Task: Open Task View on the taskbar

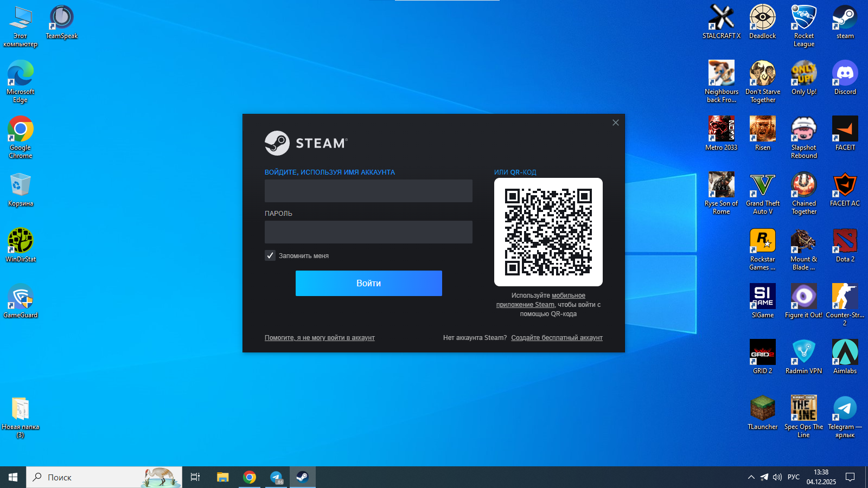Action: 195,477
